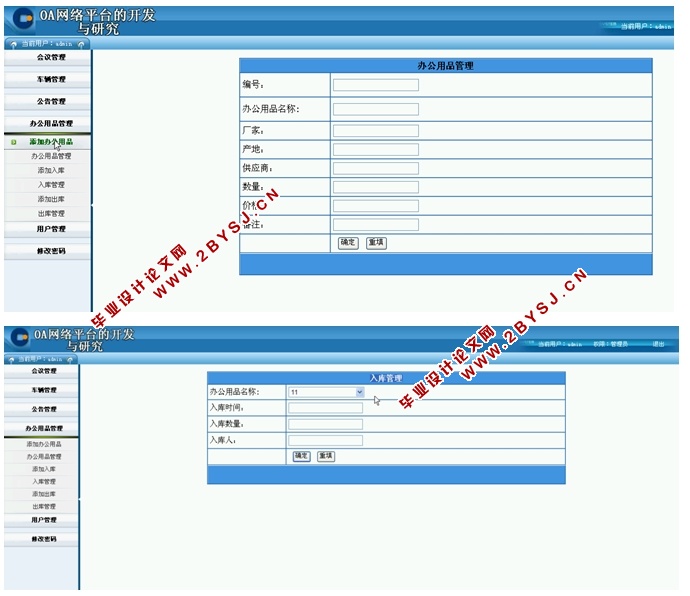This screenshot has height=596, width=690.
Task: Click the 入库管理 form title bar
Action: tap(386, 378)
